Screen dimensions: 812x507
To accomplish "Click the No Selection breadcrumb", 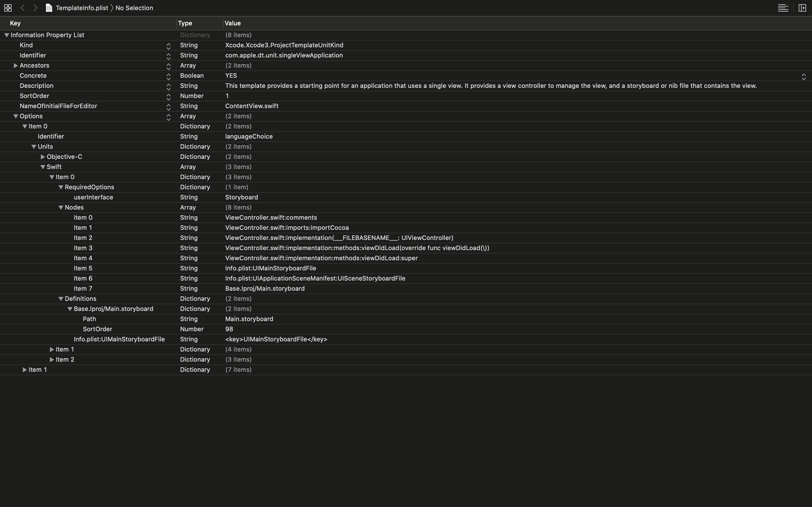I will (134, 8).
